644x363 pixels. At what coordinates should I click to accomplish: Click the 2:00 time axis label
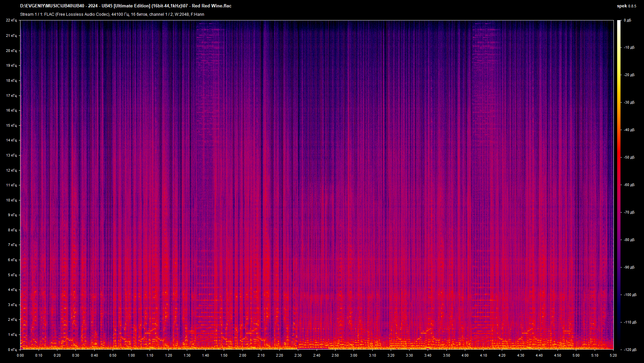(243, 355)
